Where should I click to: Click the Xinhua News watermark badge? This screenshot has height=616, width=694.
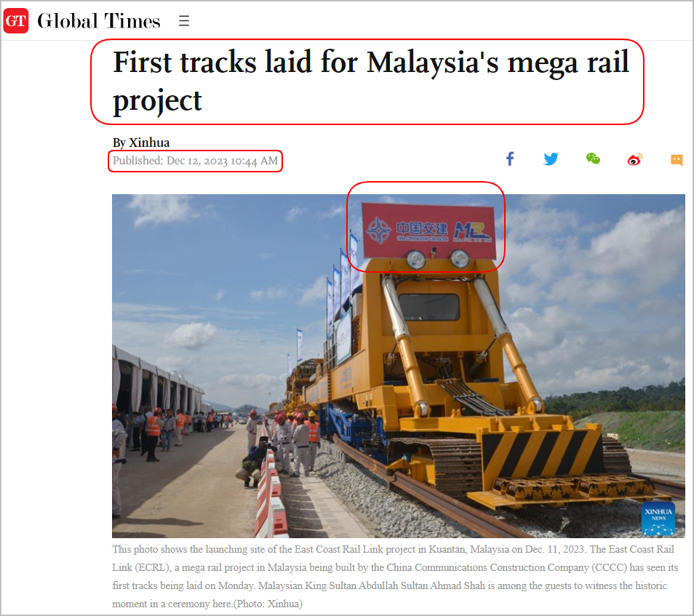click(658, 518)
